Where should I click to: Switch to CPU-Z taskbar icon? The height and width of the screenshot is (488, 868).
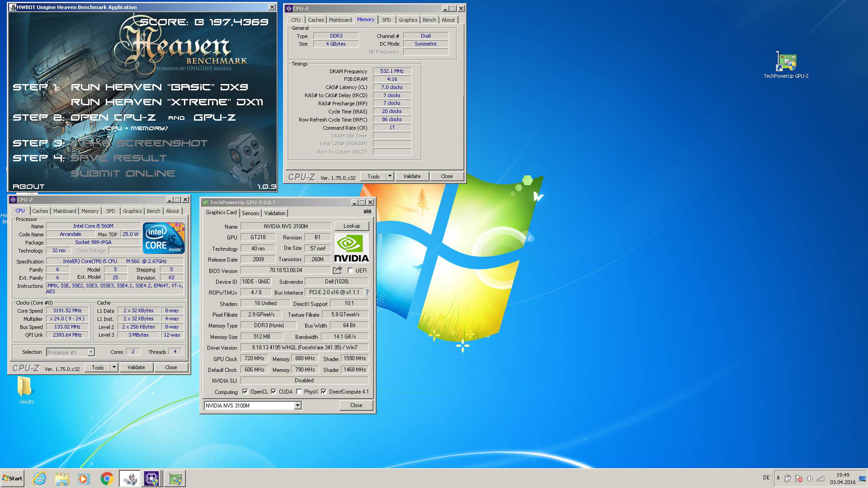tap(151, 479)
